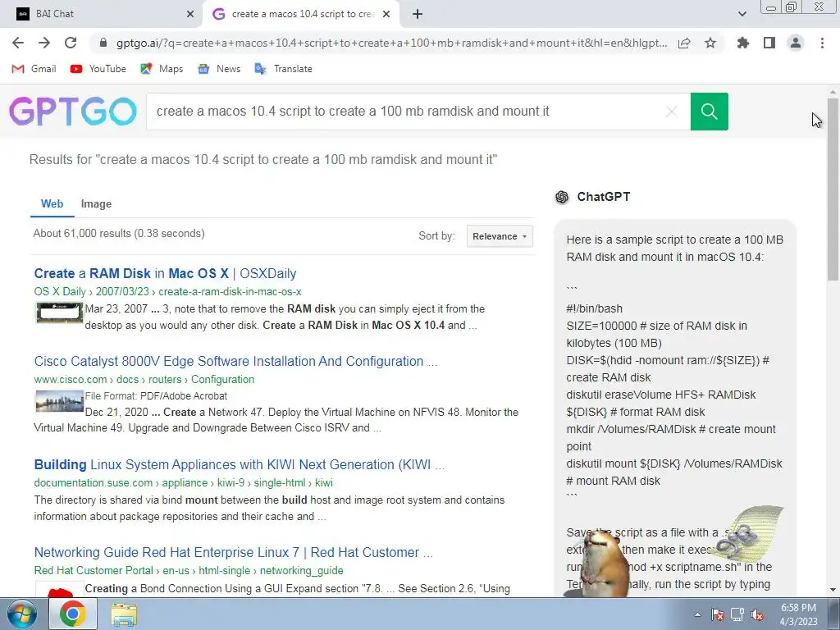Screen dimensions: 840x630
Task: Open Windows Explorer from the taskbar
Action: 124,614
